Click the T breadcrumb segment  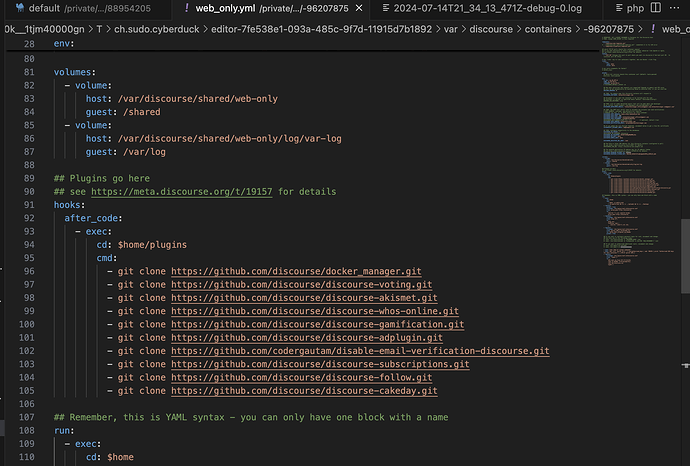[x=99, y=29]
